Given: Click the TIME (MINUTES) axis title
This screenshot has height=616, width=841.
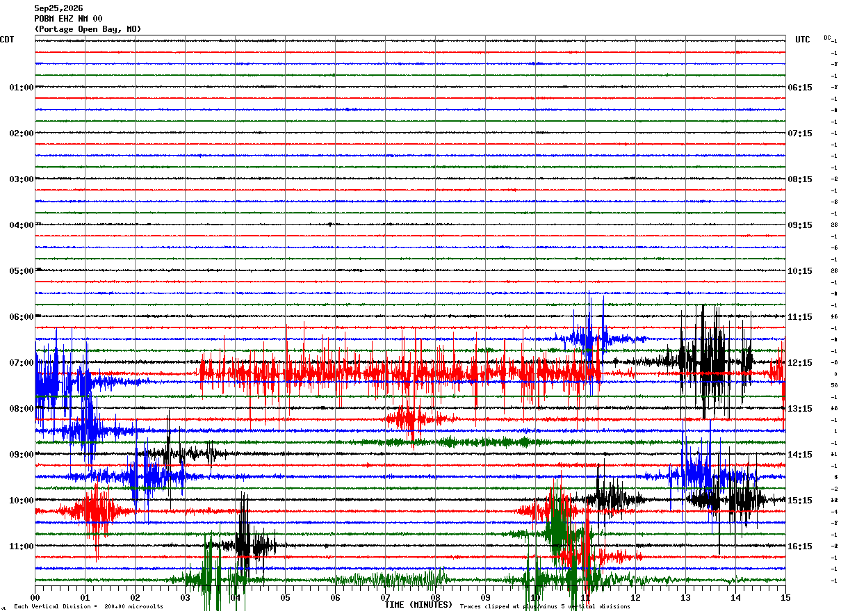Looking at the screenshot, I should click(x=418, y=605).
